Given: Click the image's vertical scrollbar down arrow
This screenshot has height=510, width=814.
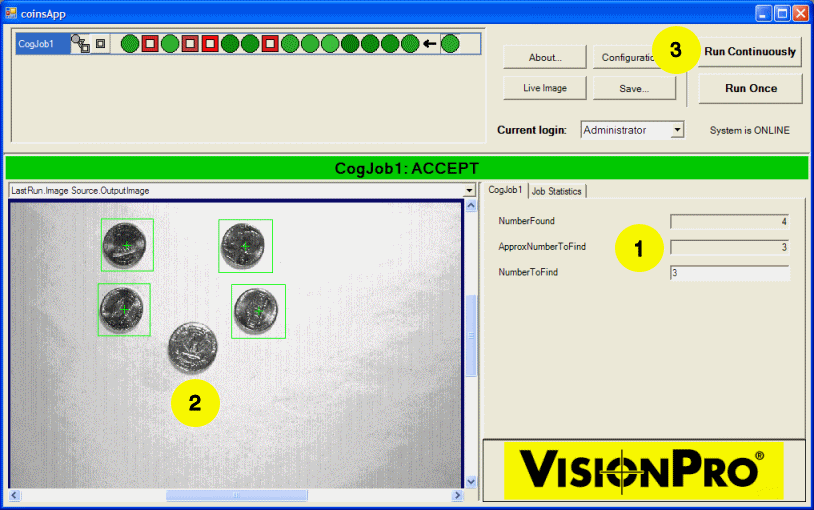Looking at the screenshot, I should pyautogui.click(x=471, y=482).
